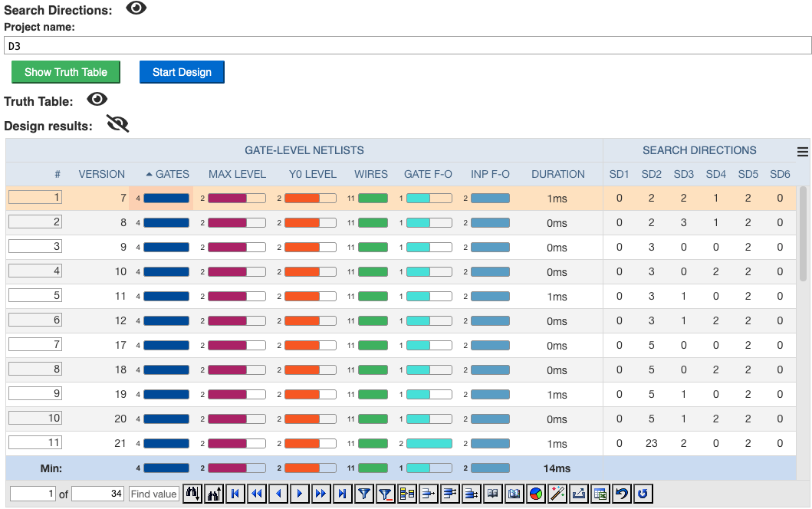Sort by INP F-O column header

(490, 175)
